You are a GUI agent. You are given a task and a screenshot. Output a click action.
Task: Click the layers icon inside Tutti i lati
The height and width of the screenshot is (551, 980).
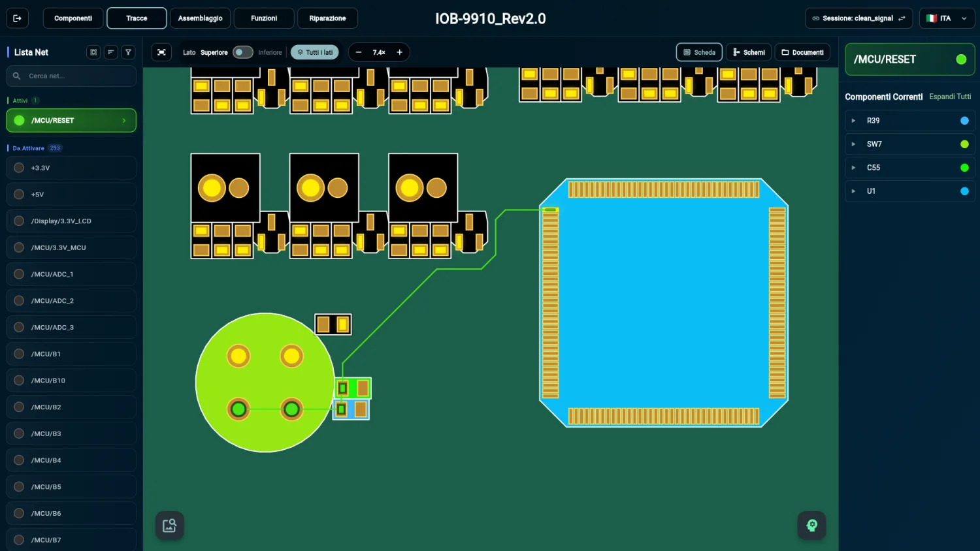(x=301, y=52)
